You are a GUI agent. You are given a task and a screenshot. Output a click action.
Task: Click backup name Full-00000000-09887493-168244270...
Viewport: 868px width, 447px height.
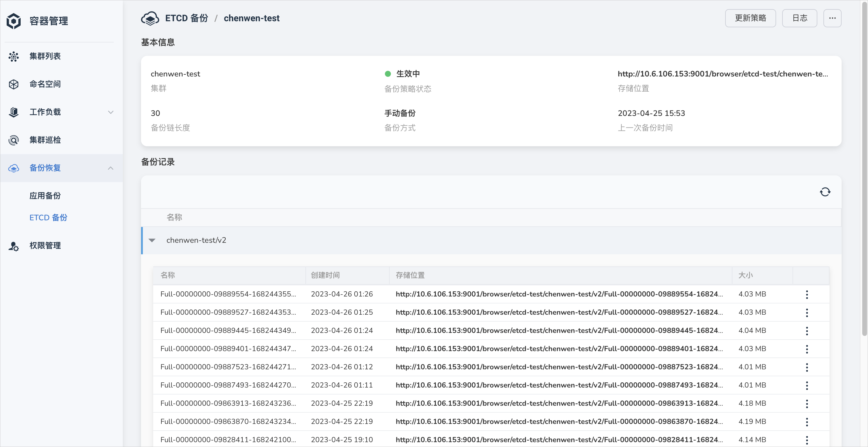click(228, 385)
